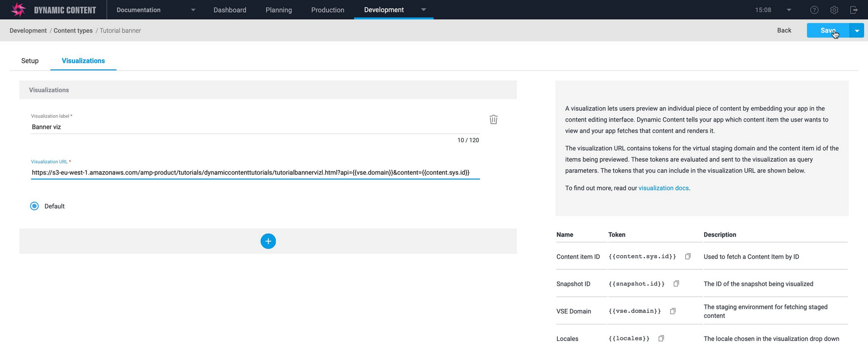
Task: Click the {{content.sys.id}} token text
Action: click(642, 256)
